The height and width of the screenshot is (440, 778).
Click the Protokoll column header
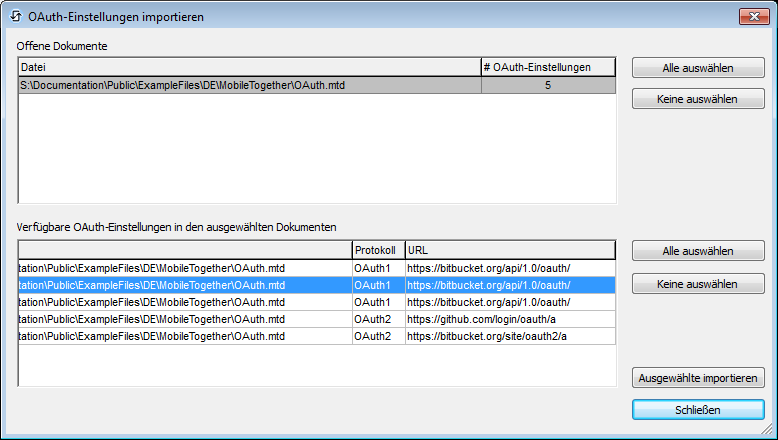(377, 249)
